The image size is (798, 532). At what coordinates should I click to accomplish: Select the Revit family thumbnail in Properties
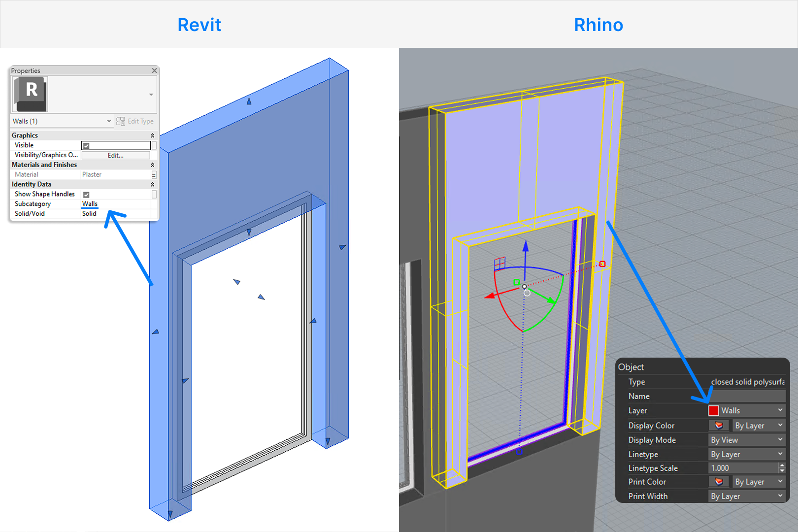(x=31, y=93)
